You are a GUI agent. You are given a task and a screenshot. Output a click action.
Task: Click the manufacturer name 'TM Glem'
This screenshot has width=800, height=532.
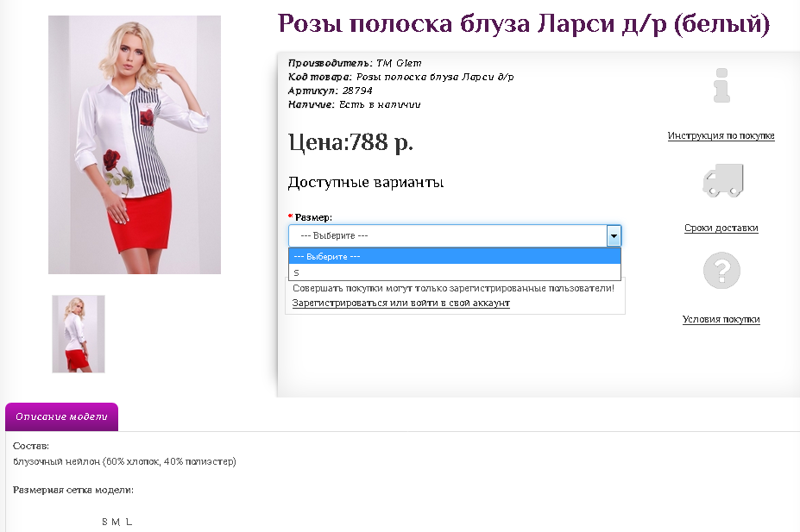point(399,63)
